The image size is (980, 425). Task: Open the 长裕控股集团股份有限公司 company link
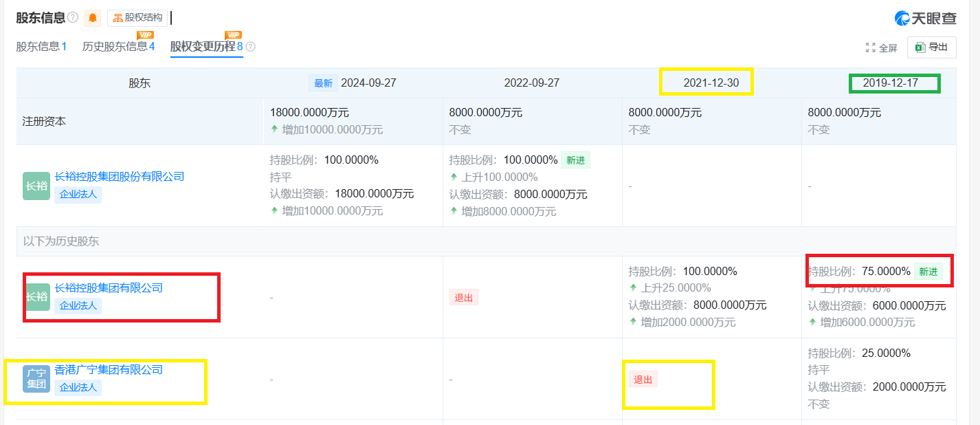[x=120, y=177]
